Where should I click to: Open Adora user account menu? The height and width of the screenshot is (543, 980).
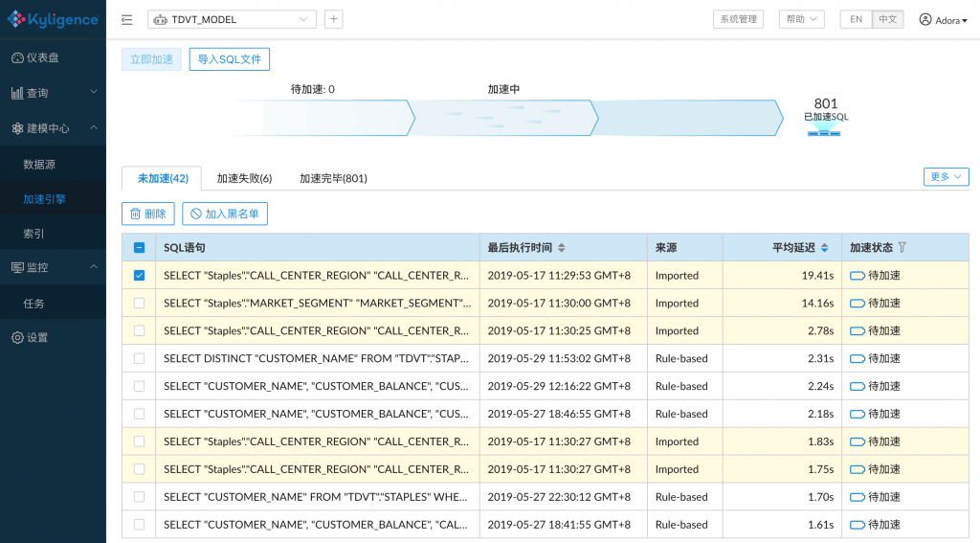[943, 20]
